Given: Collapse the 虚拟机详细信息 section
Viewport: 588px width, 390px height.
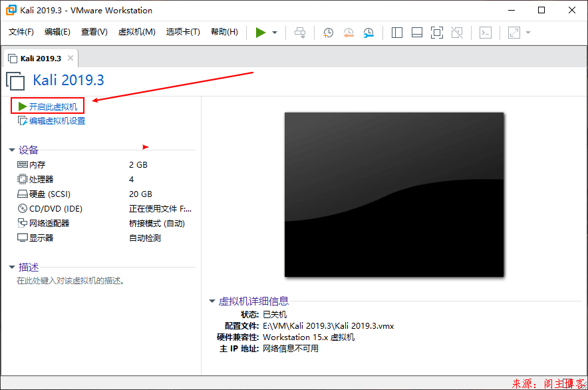Looking at the screenshot, I should pos(212,301).
